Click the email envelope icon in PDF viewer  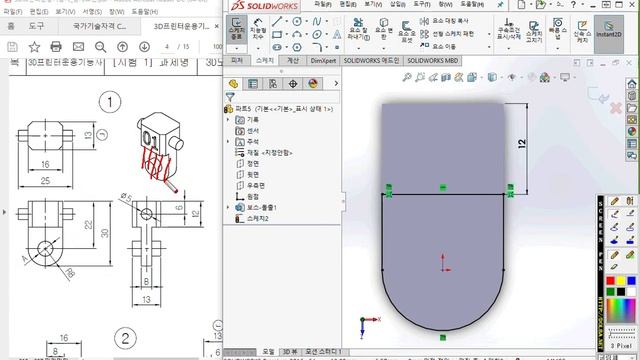pyautogui.click(x=78, y=47)
